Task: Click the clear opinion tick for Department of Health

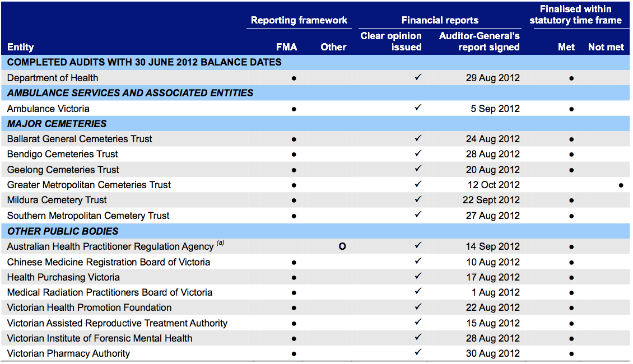Action: click(x=418, y=77)
